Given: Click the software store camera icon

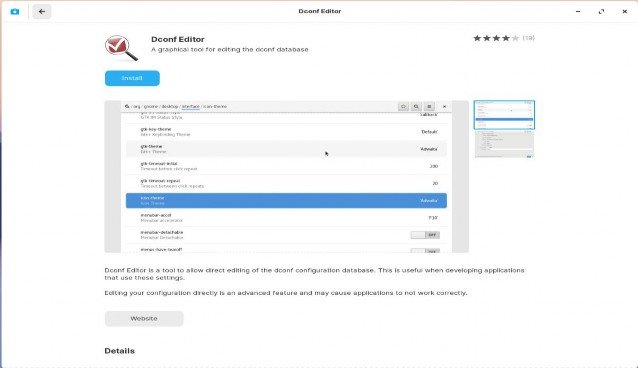Looking at the screenshot, I should tap(15, 11).
